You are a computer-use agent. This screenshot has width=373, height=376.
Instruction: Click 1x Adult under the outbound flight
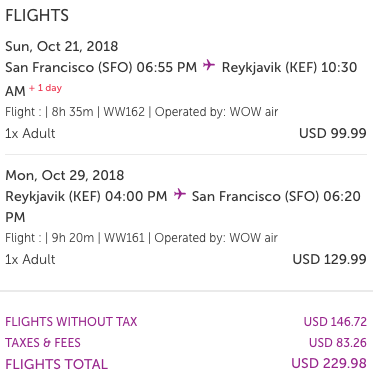30,133
